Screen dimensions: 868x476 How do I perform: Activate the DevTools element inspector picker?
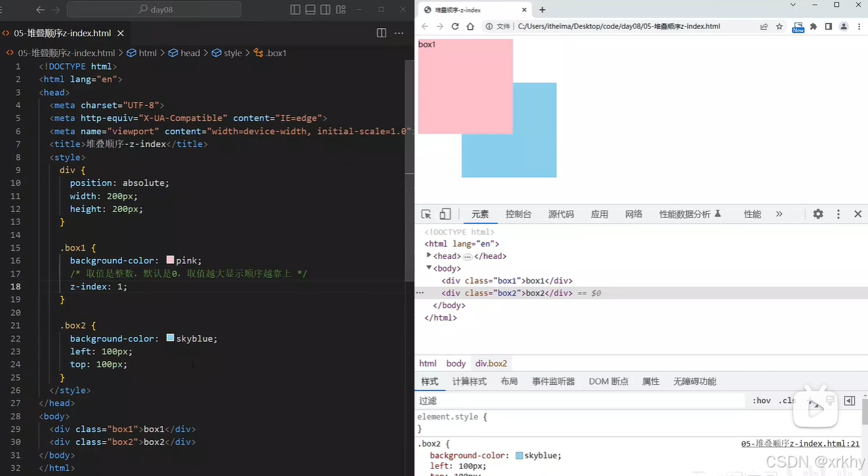point(426,214)
